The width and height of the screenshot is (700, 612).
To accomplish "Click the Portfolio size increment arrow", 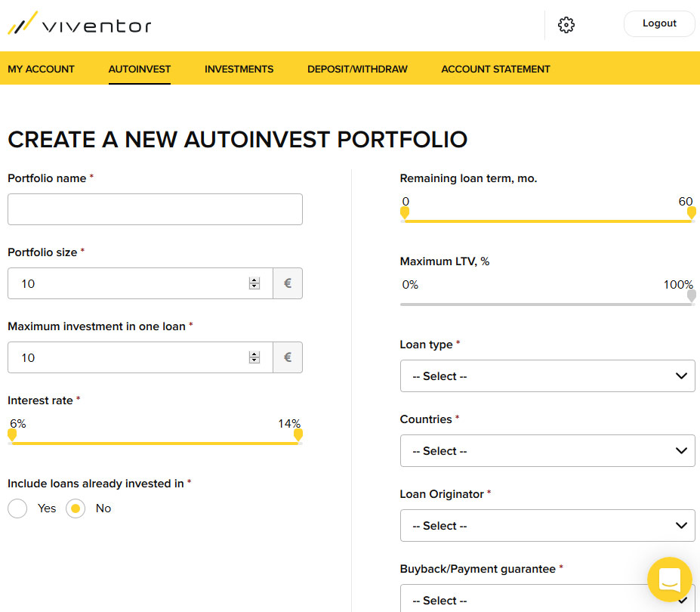I will [254, 280].
